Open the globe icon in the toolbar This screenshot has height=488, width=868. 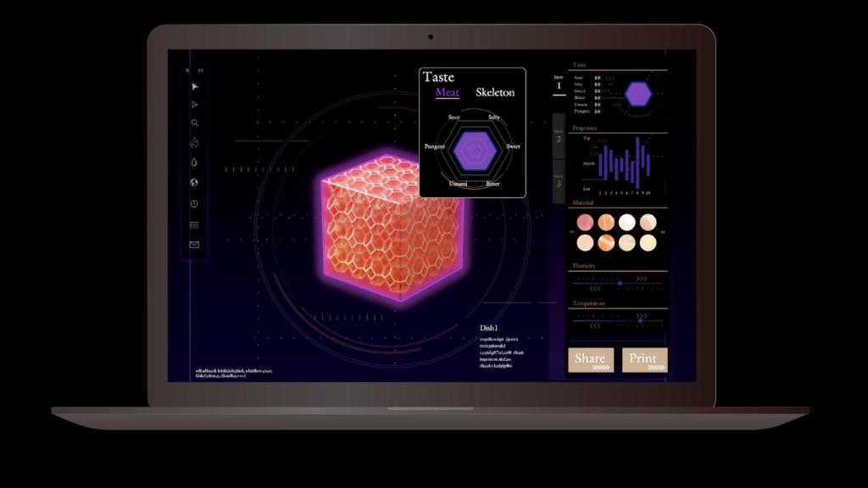click(x=194, y=182)
